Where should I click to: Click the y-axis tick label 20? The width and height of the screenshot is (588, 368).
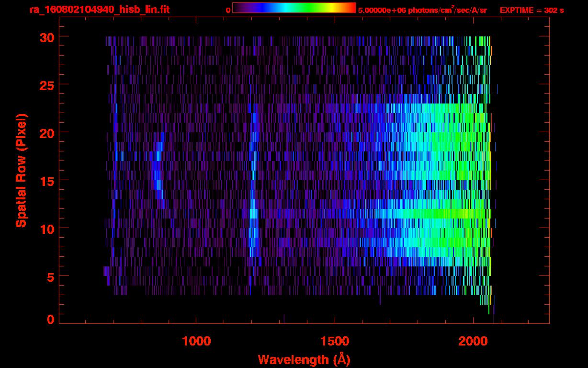(47, 133)
